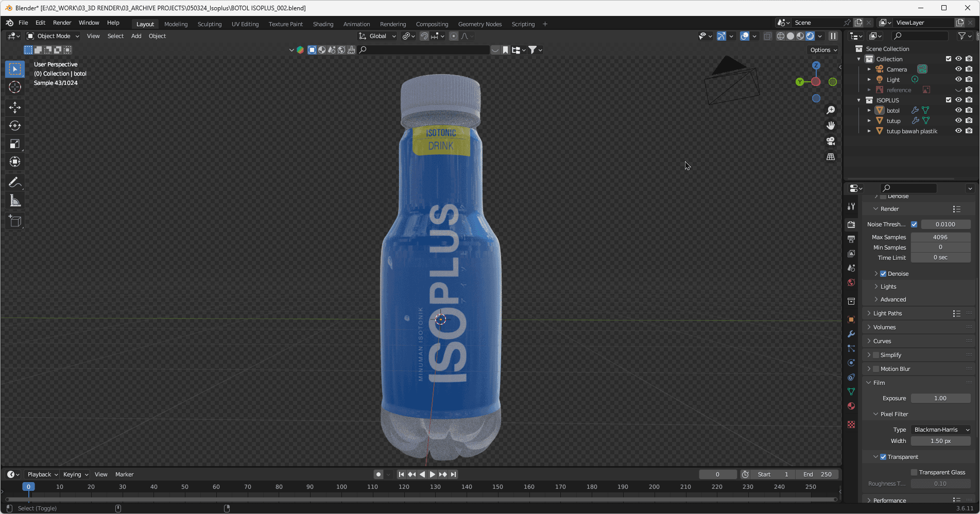Expand the Advanced subpanel
This screenshot has width=980, height=514.
point(893,299)
